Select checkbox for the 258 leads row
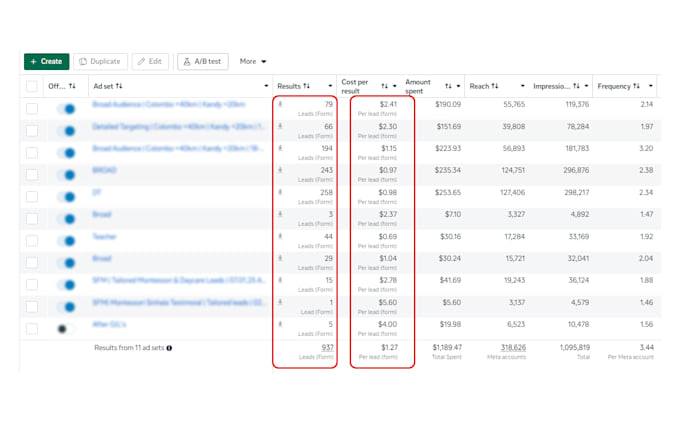 (32, 197)
